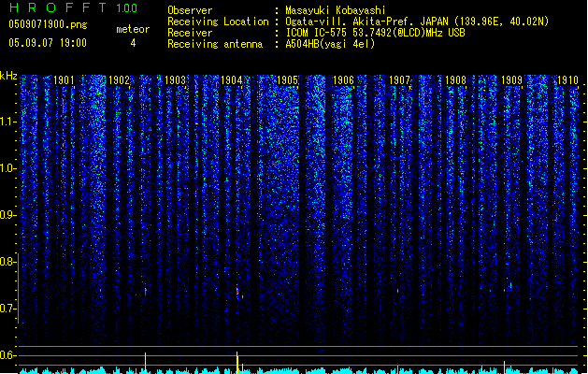Viewport: 588px width, 374px height.
Task: Click observer name Masayuki Kobayashi
Action: pyautogui.click(x=336, y=10)
